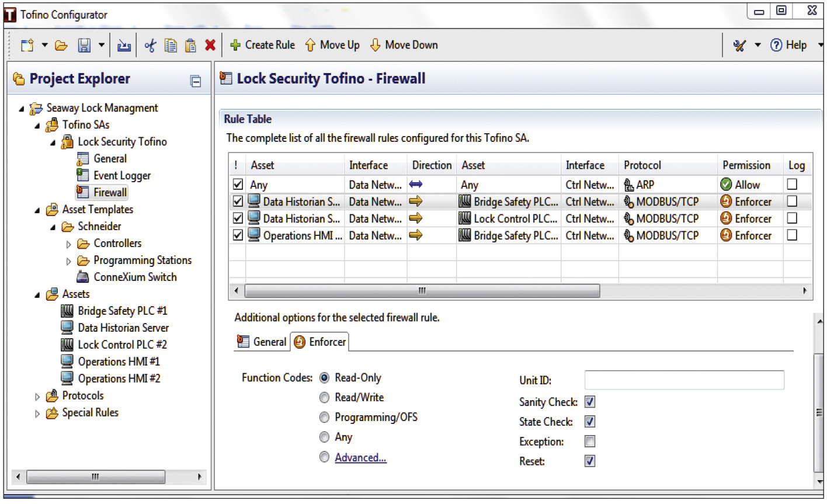Toggle the Reset checkbox
This screenshot has width=827, height=504.
(x=590, y=461)
